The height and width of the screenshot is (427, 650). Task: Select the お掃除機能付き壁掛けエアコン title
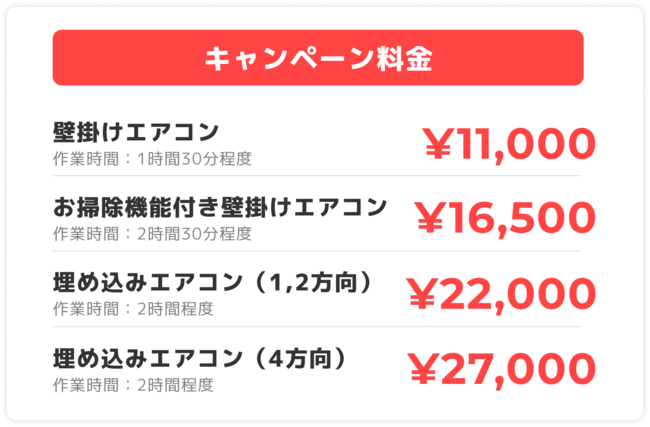tap(219, 207)
